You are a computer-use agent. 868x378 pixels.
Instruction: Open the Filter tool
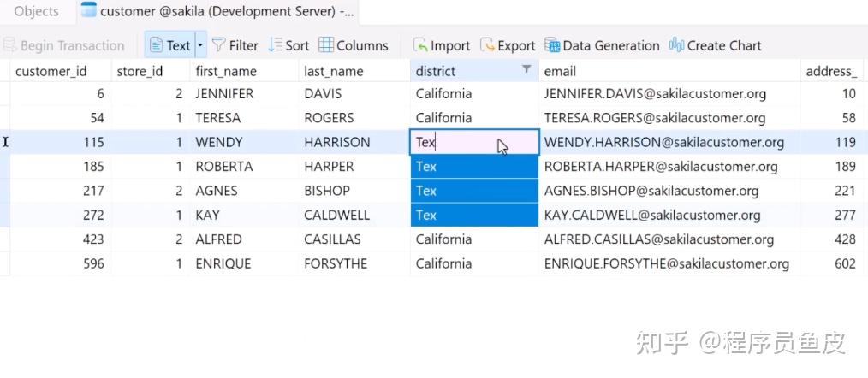coord(235,45)
